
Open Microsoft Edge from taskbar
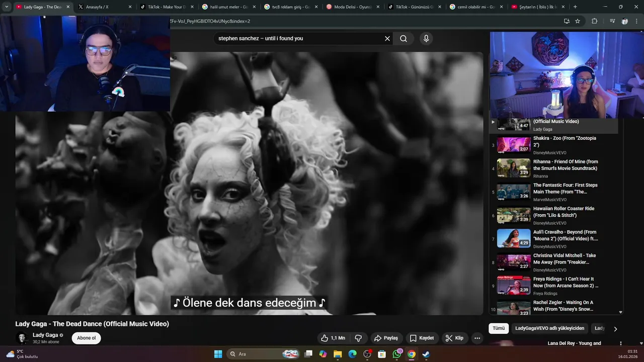pyautogui.click(x=353, y=354)
